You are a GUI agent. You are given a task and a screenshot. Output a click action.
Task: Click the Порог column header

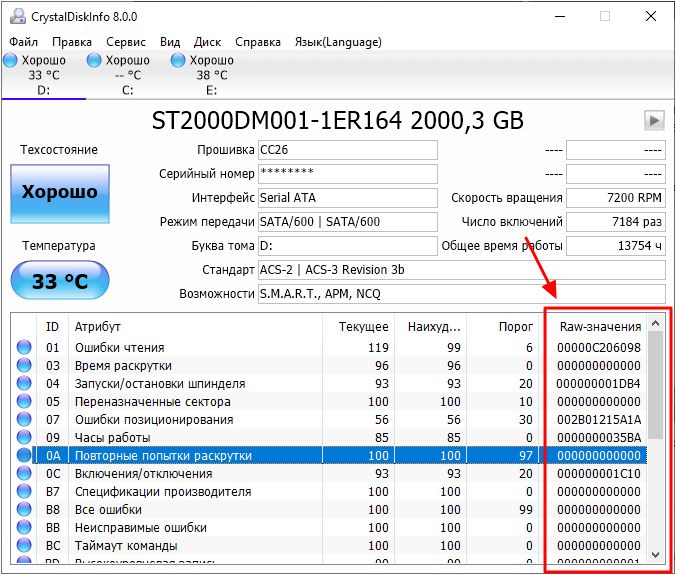pyautogui.click(x=503, y=327)
